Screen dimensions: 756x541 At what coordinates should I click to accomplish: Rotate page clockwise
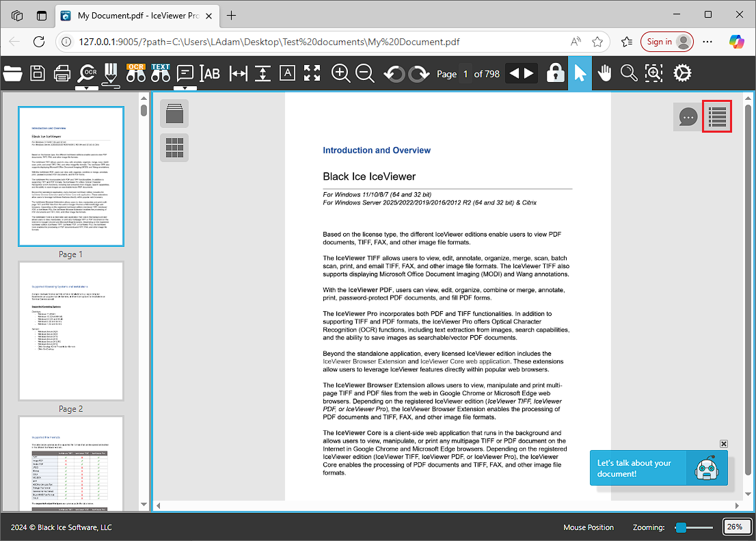point(419,74)
